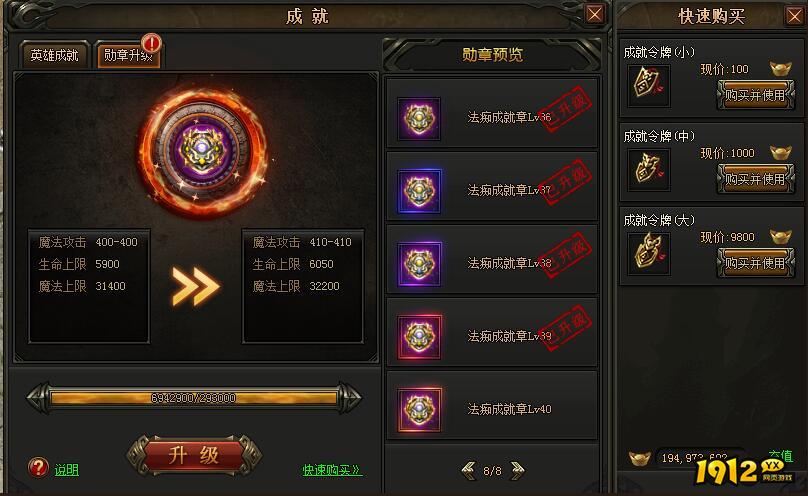Go to previous medal preview page
This screenshot has width=808, height=496.
point(469,470)
